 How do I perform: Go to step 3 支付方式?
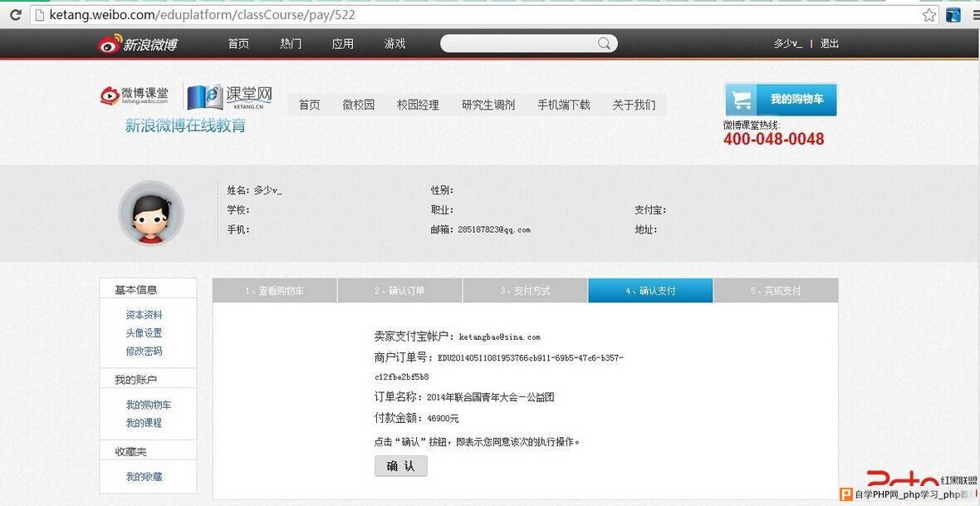[525, 291]
